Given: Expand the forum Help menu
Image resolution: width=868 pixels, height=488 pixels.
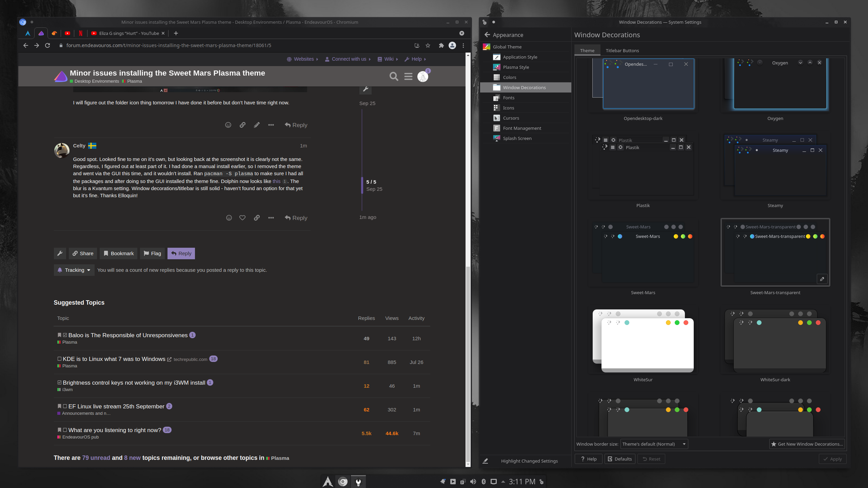Looking at the screenshot, I should pyautogui.click(x=415, y=59).
